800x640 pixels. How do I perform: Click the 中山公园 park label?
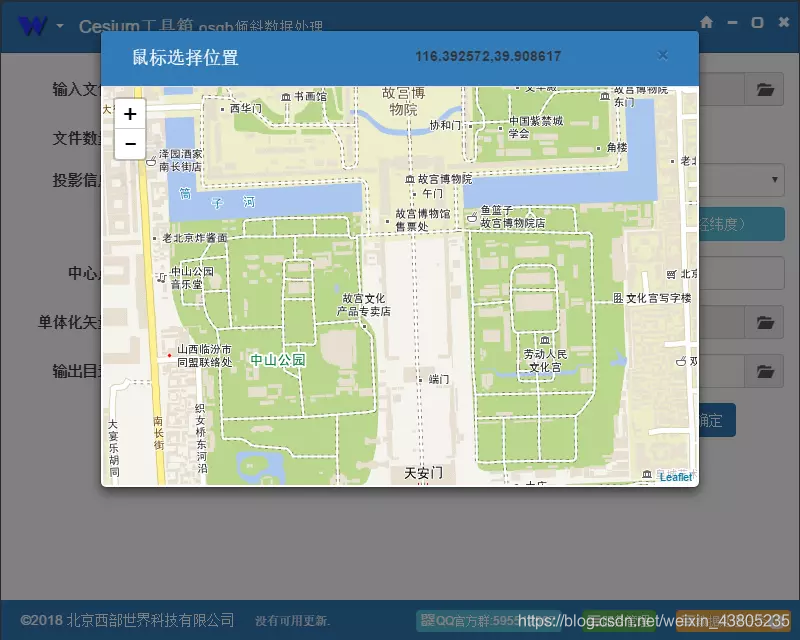[278, 360]
